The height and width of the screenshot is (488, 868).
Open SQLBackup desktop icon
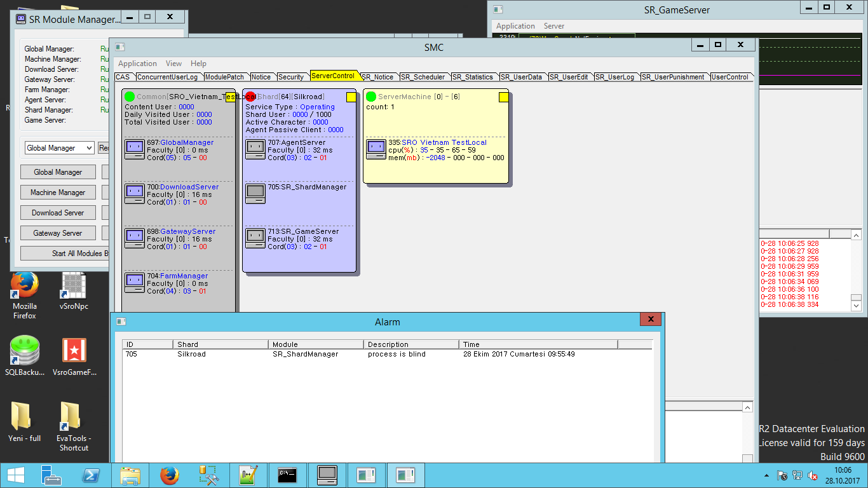[x=24, y=356]
